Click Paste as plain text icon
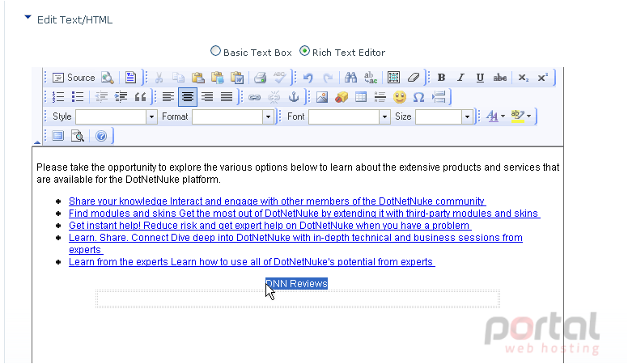628x364 pixels. (x=218, y=78)
